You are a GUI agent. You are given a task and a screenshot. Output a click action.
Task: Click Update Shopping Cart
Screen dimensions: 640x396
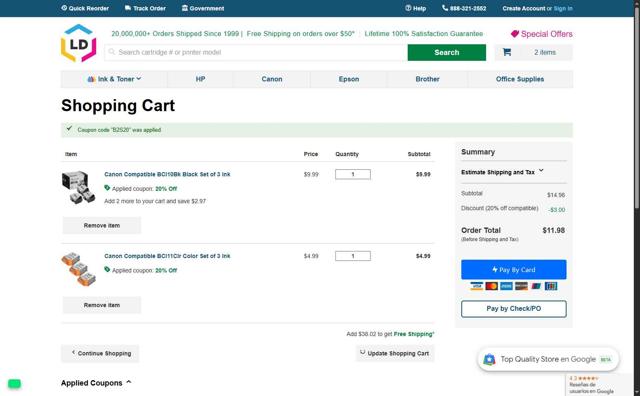pos(395,353)
